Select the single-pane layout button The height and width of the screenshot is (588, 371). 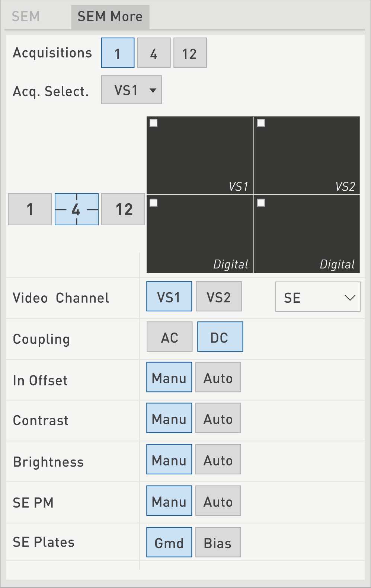click(x=30, y=209)
